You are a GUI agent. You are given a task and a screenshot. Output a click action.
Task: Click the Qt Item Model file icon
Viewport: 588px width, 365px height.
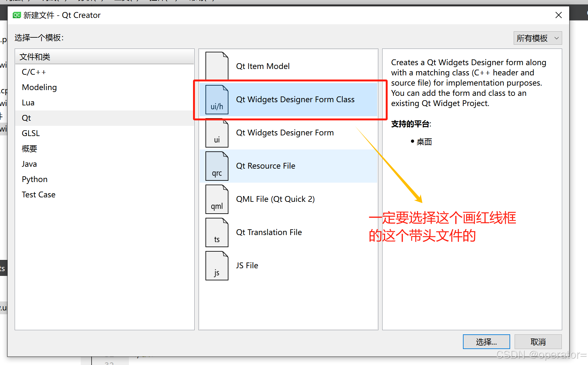(x=217, y=66)
